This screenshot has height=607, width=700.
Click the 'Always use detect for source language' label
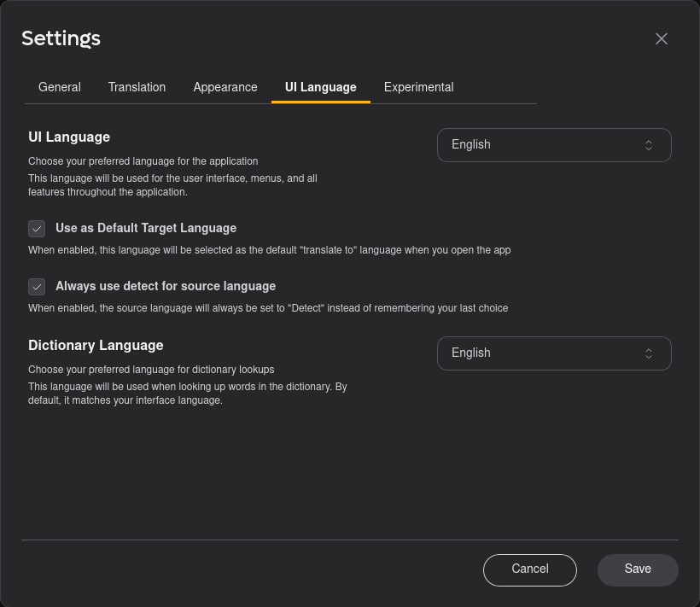pos(166,286)
